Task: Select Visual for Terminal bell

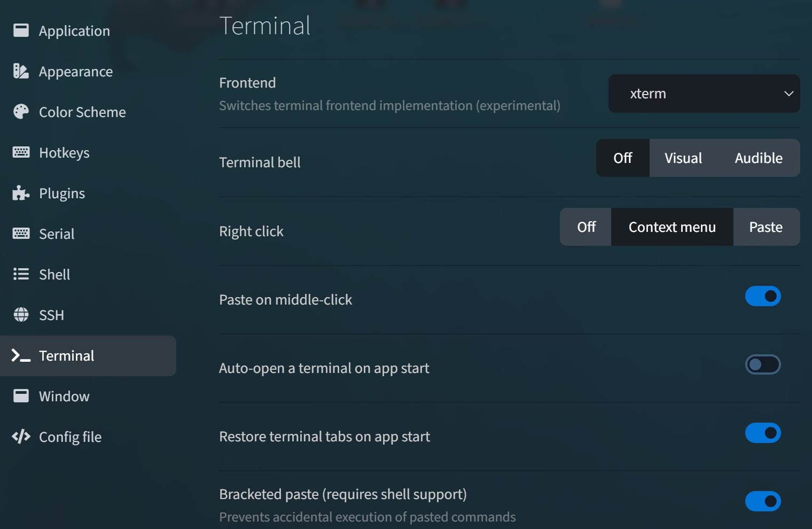Action: (683, 158)
